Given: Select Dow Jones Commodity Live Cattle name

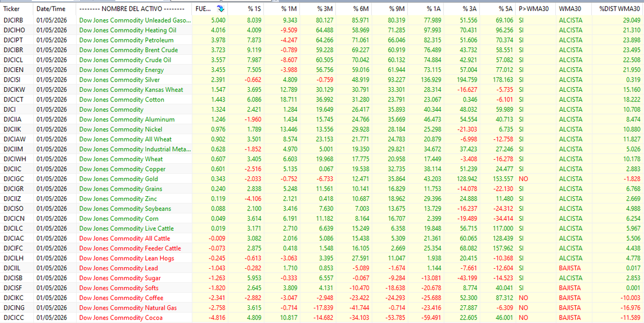Looking at the screenshot, I should [x=127, y=228].
